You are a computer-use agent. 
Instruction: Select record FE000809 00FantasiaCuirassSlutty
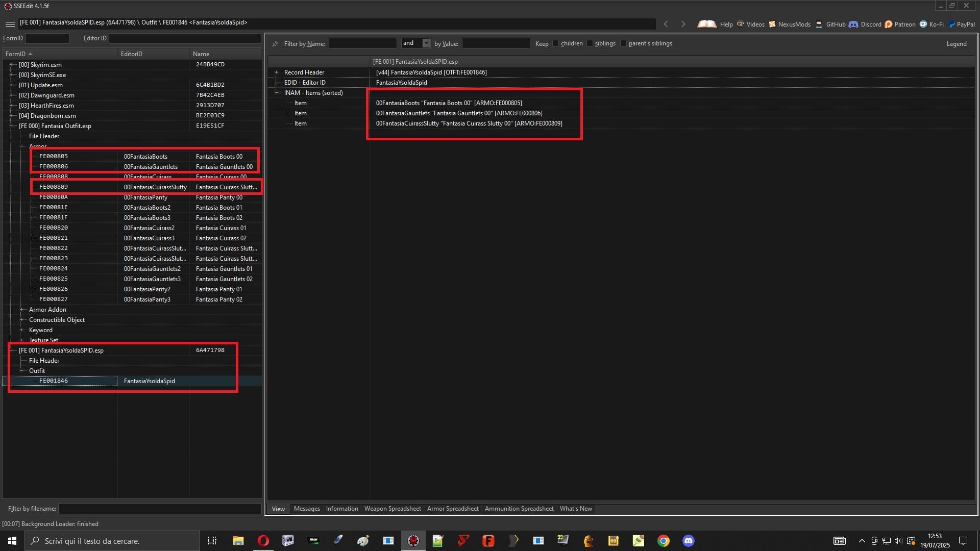coord(147,187)
